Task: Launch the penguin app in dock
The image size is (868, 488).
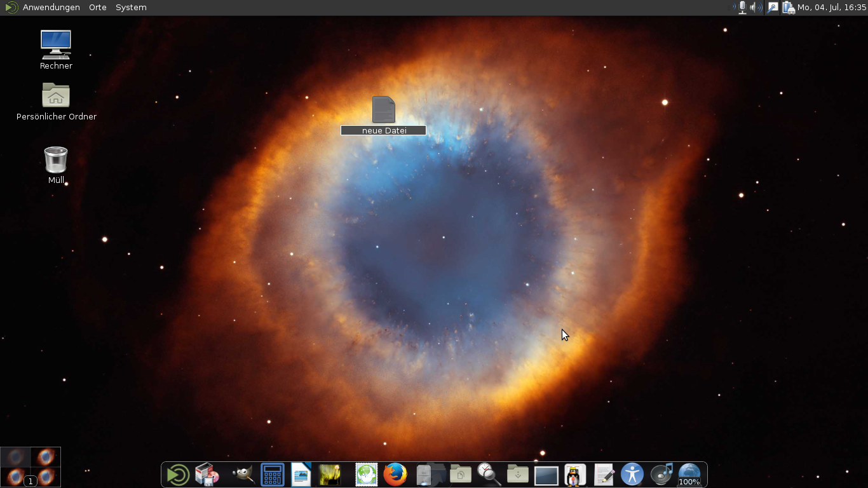Action: [575, 475]
